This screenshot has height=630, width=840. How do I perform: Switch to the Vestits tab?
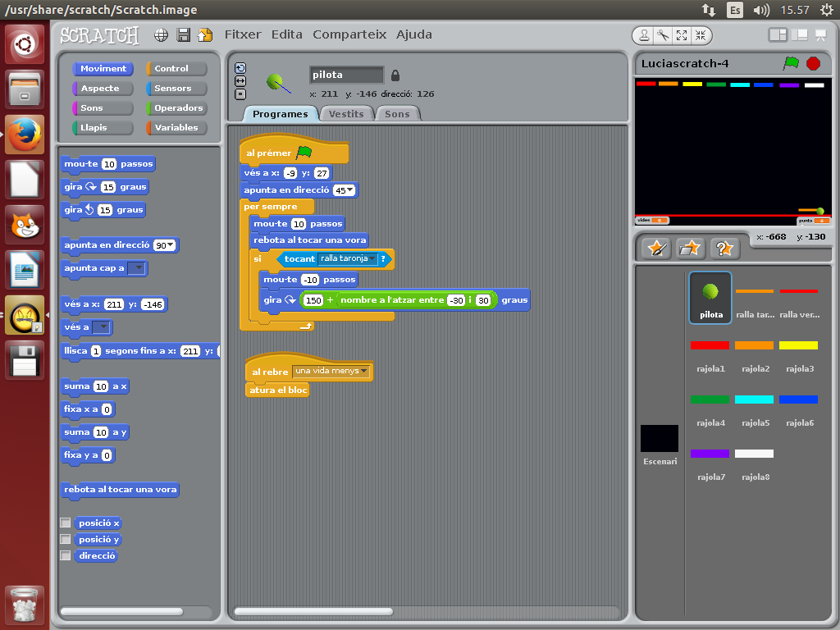[346, 114]
